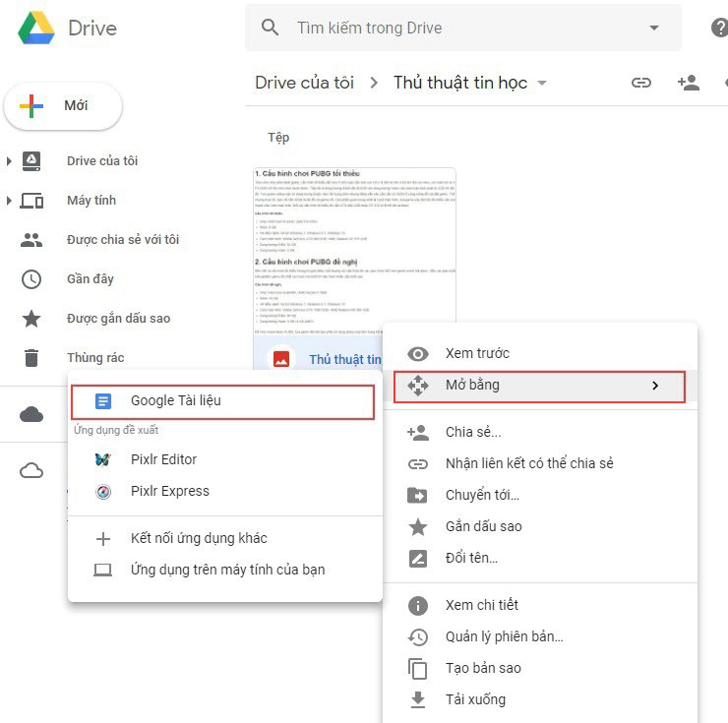Screen dimensions: 728x723
Task: Click the Mới new button
Action: click(x=63, y=106)
